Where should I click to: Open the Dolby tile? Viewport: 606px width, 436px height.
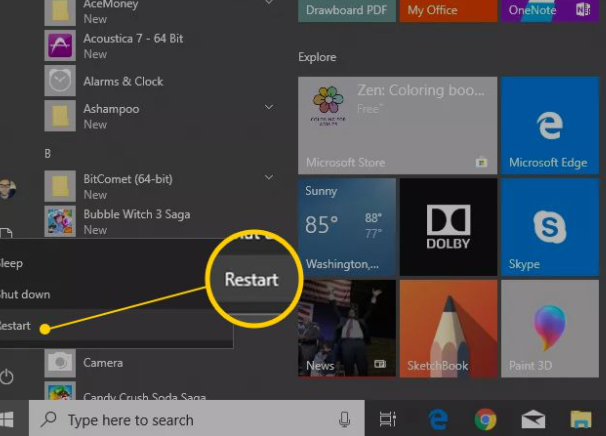(448, 227)
